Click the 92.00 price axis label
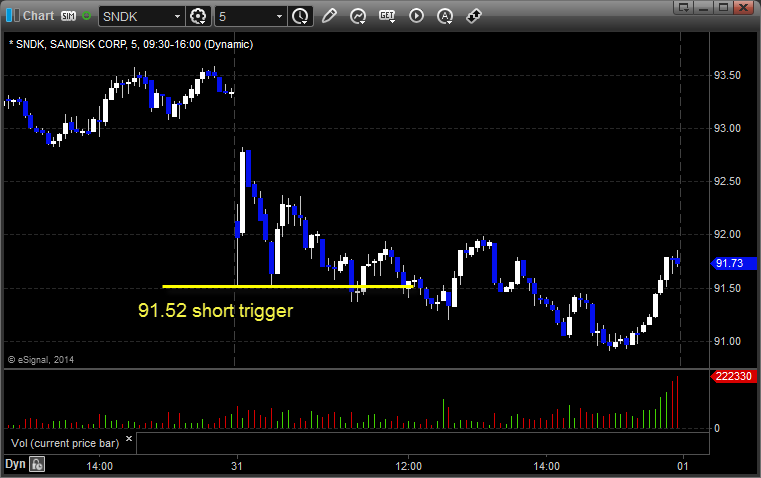This screenshot has width=761, height=478. (727, 234)
